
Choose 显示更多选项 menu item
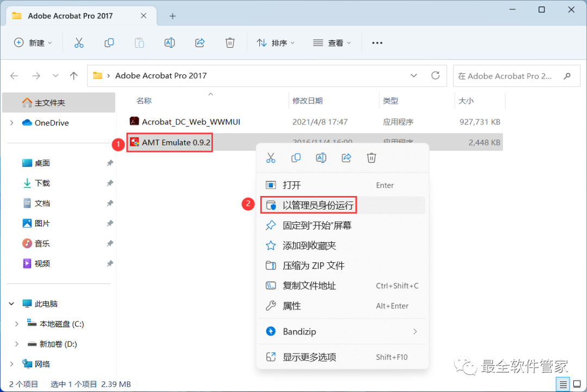tap(342, 357)
